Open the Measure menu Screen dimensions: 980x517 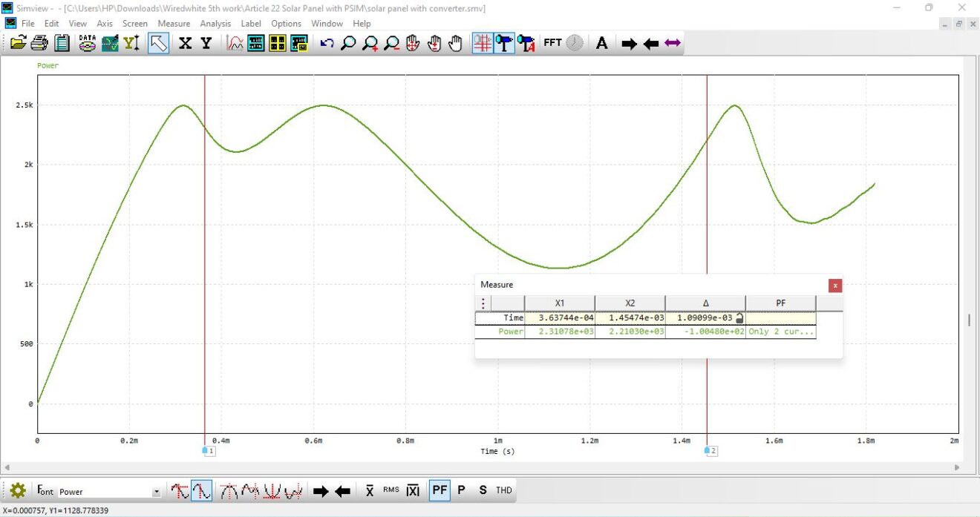point(174,23)
